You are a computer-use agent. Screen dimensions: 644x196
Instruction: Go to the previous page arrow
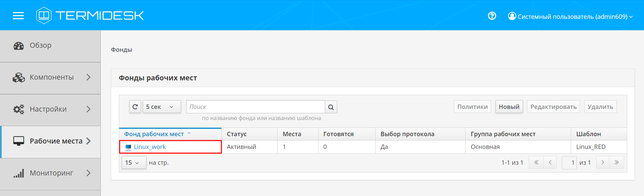click(550, 162)
